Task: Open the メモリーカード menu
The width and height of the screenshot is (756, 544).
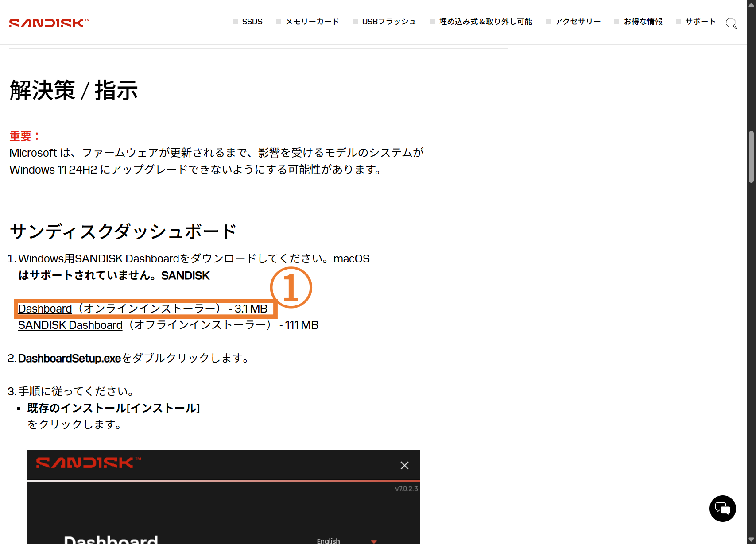Action: pos(312,22)
